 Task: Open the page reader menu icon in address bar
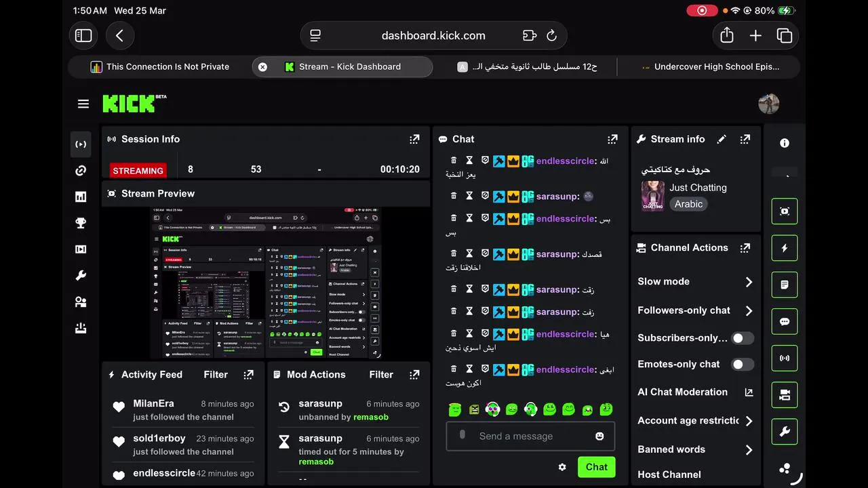tap(315, 35)
